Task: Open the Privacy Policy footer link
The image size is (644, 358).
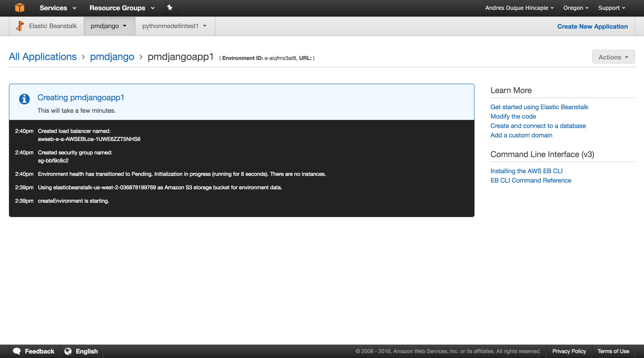Action: click(569, 351)
